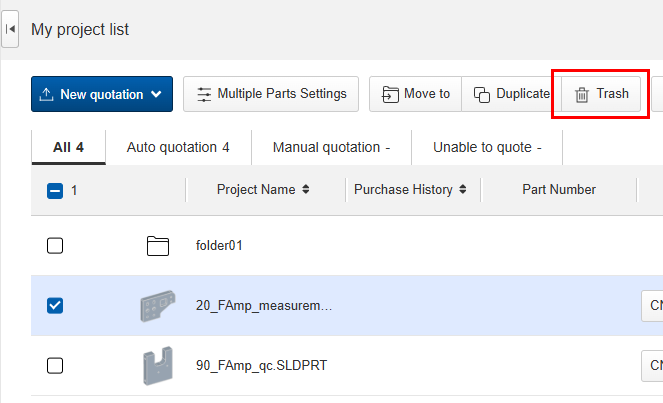Collapse the sidebar with the arrow icon
663x403 pixels.
pyautogui.click(x=10, y=30)
